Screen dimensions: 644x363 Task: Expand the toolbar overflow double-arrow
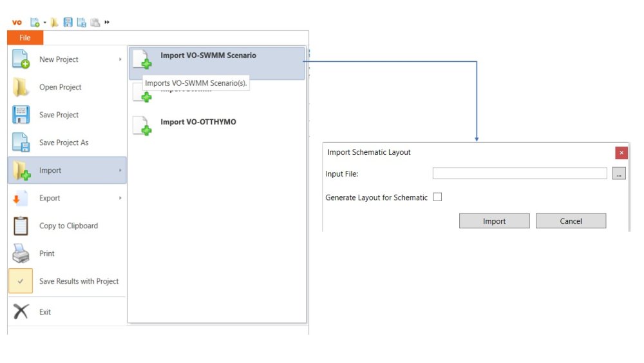(x=107, y=22)
